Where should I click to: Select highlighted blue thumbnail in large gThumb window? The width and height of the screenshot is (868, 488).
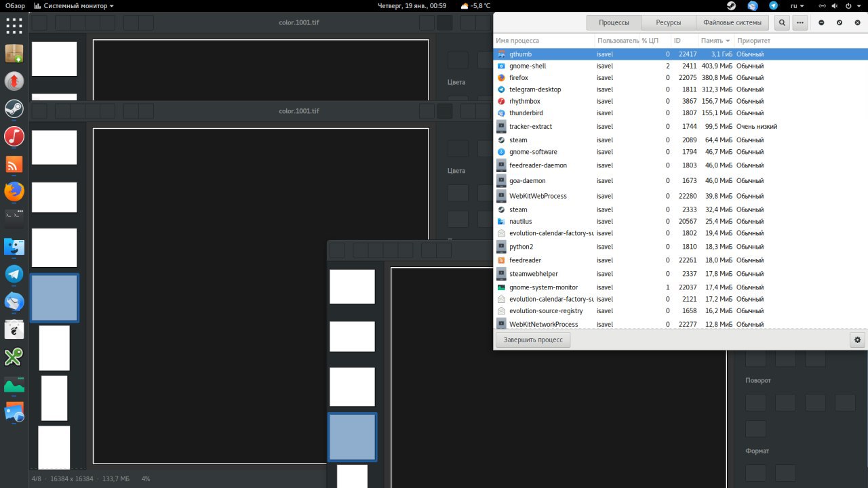(54, 298)
